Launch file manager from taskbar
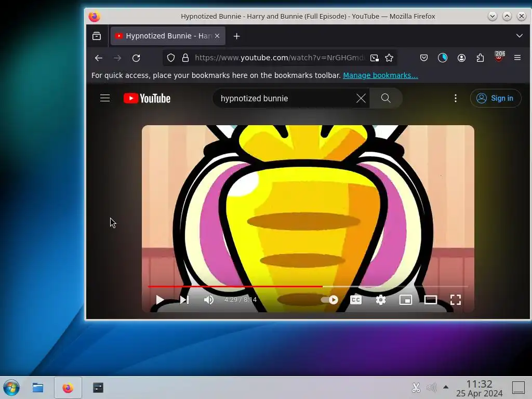This screenshot has height=399, width=532. (37, 388)
